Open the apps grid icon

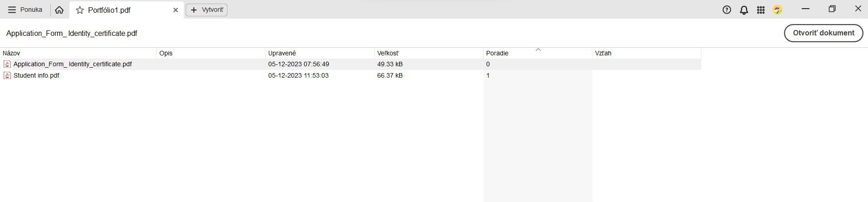[761, 10]
